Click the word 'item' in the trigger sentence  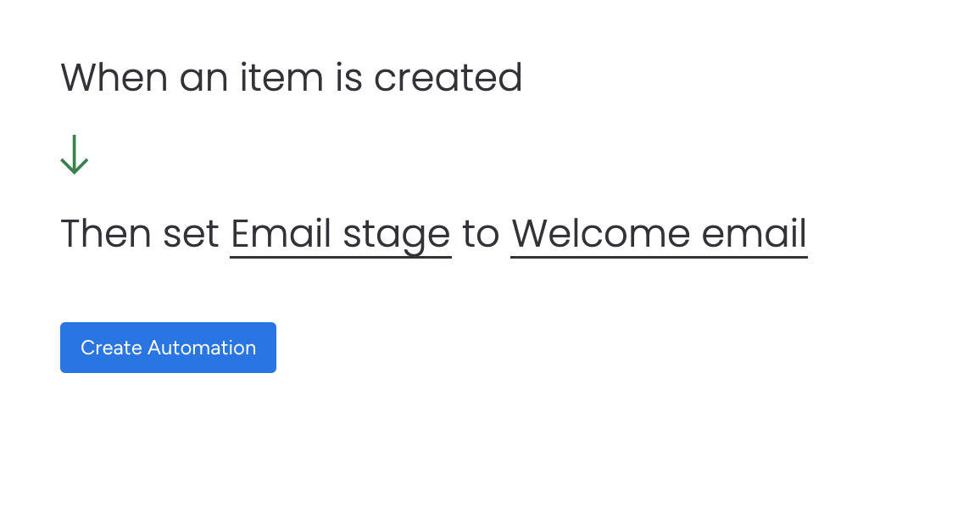click(x=281, y=78)
